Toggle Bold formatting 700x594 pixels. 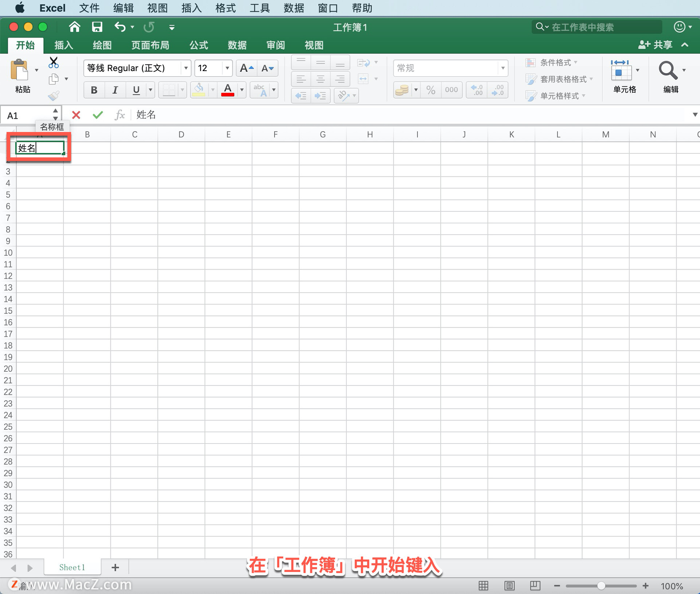[x=94, y=90]
